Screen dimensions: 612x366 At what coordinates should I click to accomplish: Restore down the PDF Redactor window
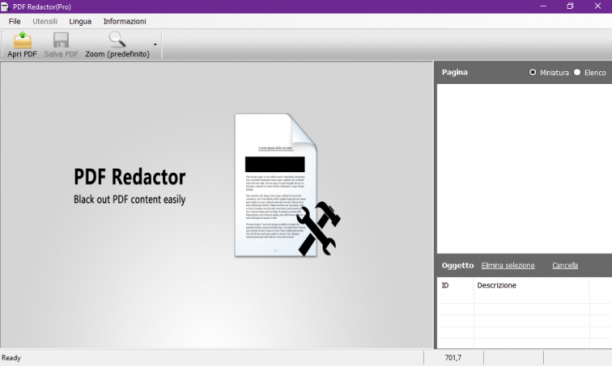(570, 6)
